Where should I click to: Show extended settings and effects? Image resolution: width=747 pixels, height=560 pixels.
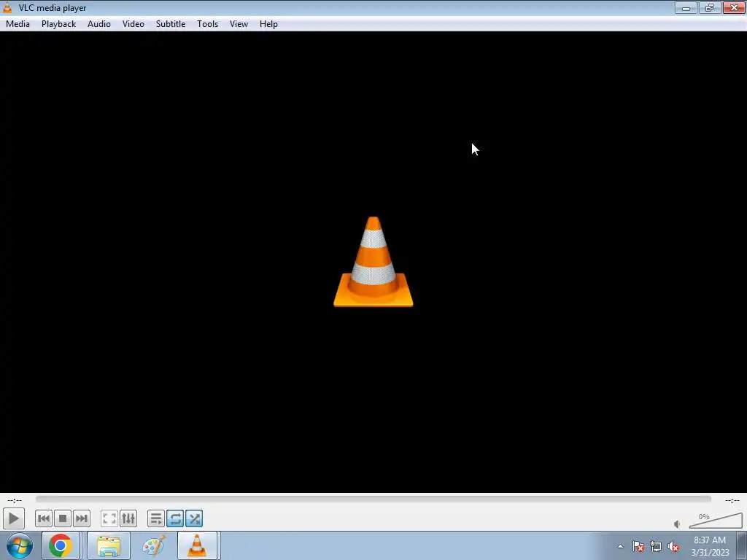(x=128, y=518)
